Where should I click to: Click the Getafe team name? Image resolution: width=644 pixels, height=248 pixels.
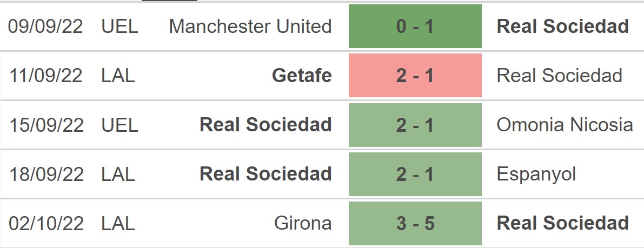pyautogui.click(x=302, y=76)
